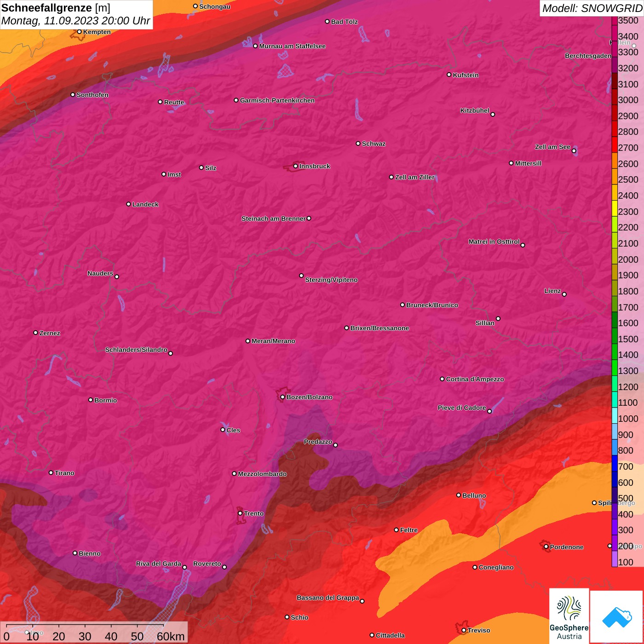Image resolution: width=644 pixels, height=644 pixels.
Task: Click the Garmisch-Partenkirchen marker
Action: coord(236,100)
